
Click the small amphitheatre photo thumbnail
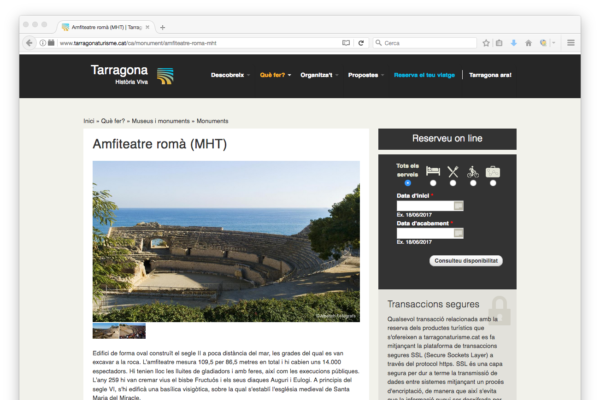tap(119, 331)
